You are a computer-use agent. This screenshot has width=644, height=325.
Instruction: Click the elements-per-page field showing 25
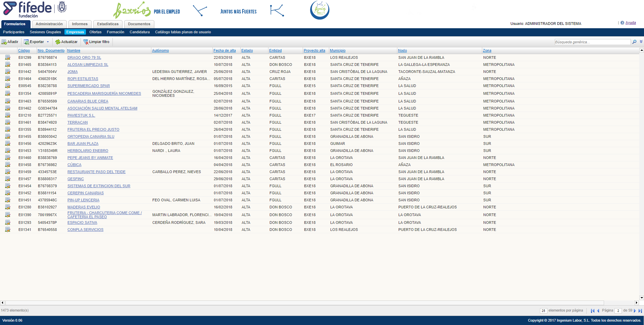(x=543, y=311)
